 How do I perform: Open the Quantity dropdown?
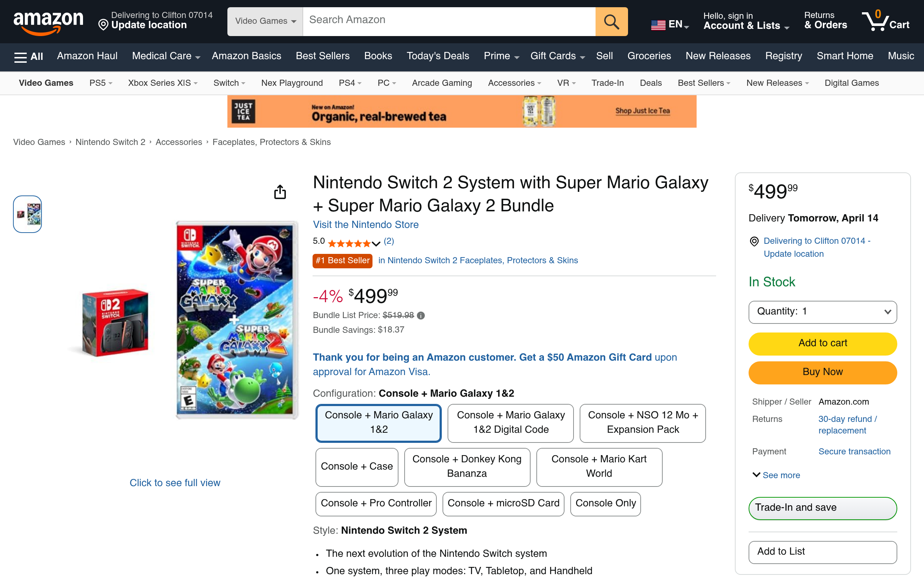(x=823, y=312)
